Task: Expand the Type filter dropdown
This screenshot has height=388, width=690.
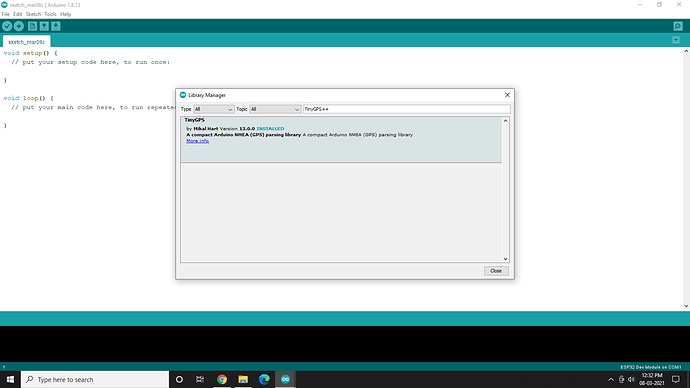Action: click(x=213, y=109)
